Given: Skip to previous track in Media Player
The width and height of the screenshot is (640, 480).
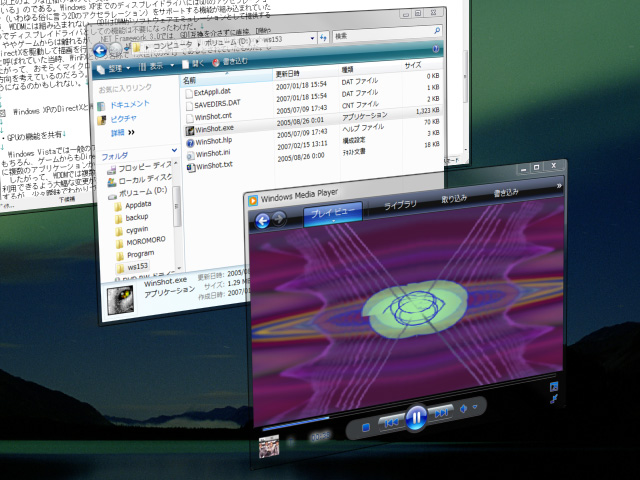Looking at the screenshot, I should click(390, 422).
